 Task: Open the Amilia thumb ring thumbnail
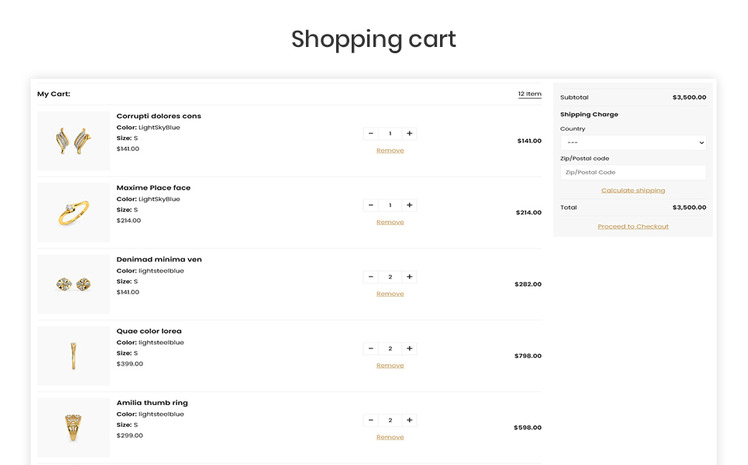(x=73, y=427)
